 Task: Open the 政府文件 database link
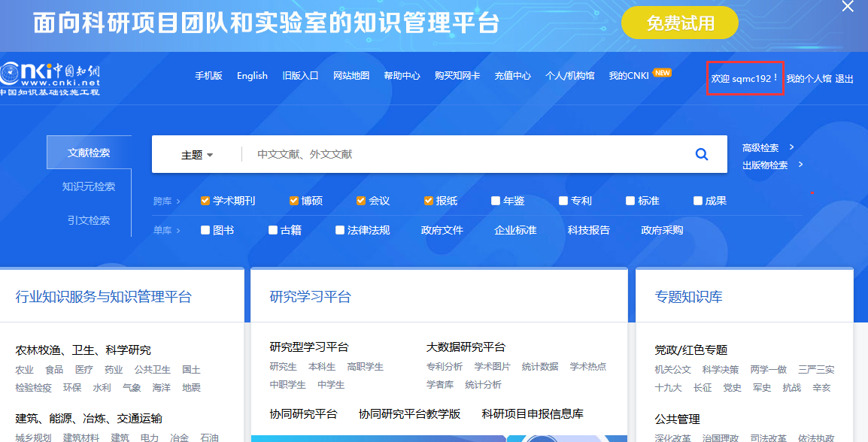click(x=442, y=230)
